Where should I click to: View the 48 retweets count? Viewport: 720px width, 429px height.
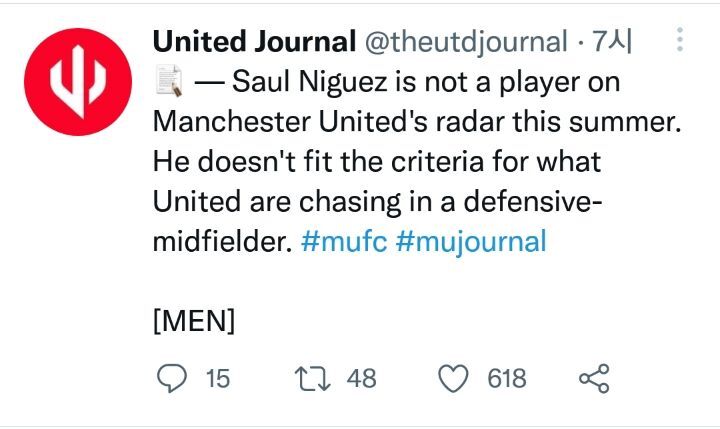point(361,378)
